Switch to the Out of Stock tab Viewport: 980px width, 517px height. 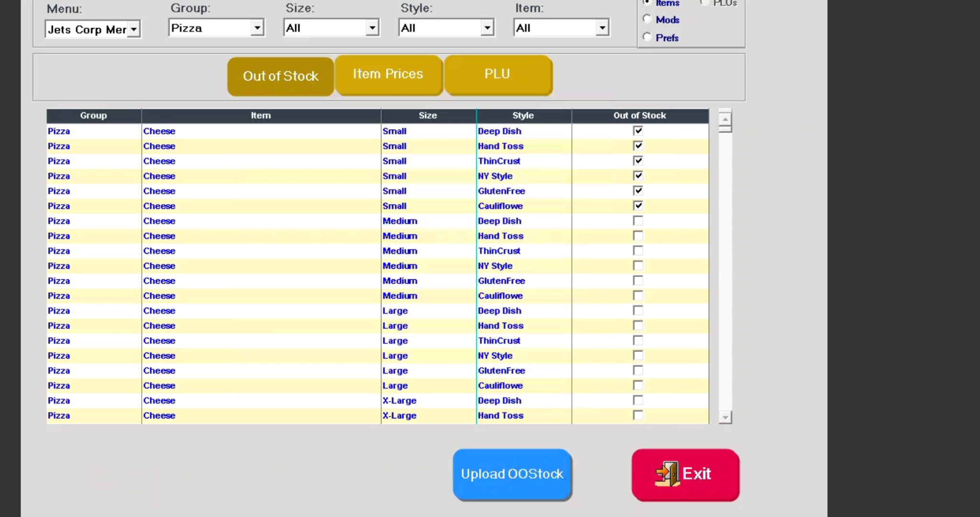pyautogui.click(x=280, y=76)
